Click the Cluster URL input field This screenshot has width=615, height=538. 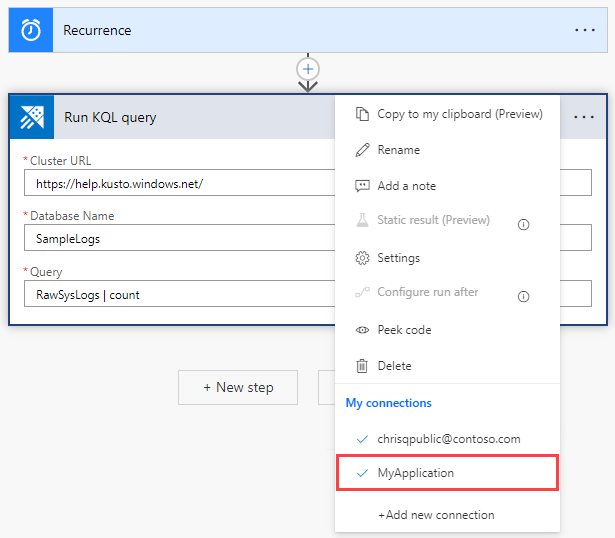180,184
